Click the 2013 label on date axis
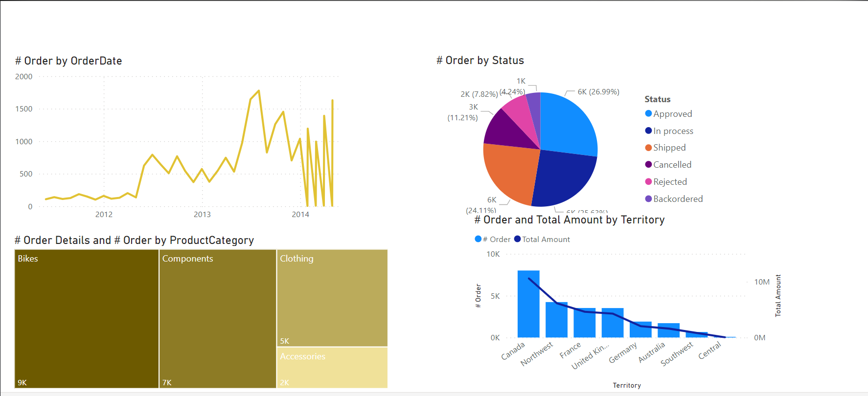Viewport: 868px width, 396px height. [202, 215]
